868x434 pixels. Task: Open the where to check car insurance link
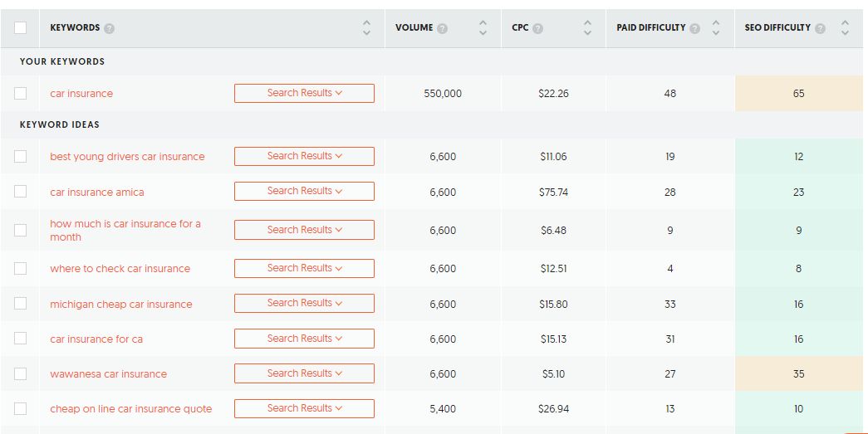click(x=120, y=269)
